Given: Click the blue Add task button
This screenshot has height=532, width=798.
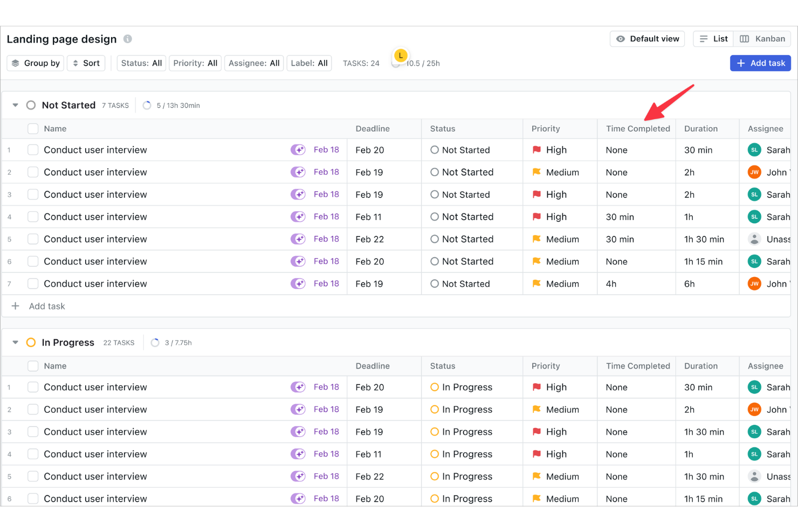Looking at the screenshot, I should click(x=760, y=63).
